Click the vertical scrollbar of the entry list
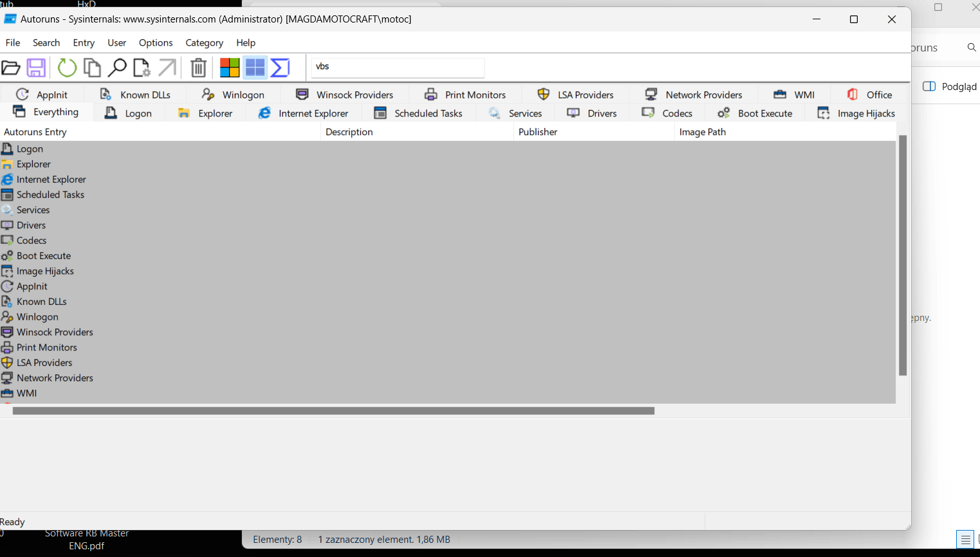 point(903,255)
